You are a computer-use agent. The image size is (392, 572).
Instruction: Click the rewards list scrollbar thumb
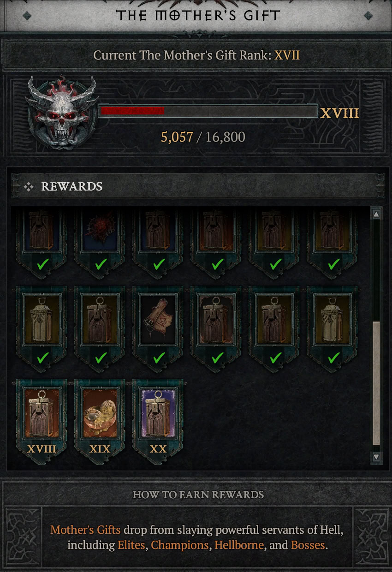(x=376, y=383)
